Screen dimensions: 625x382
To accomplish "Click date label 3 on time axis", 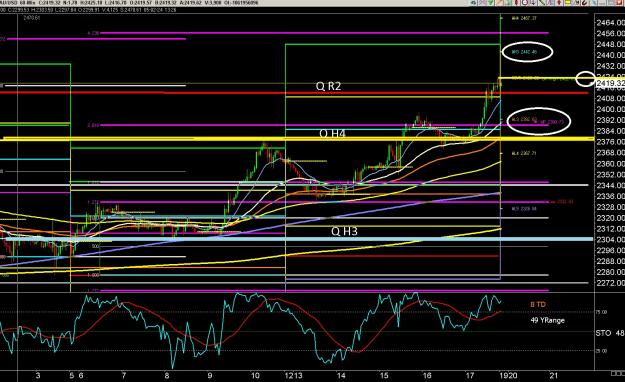I will 38,376.
